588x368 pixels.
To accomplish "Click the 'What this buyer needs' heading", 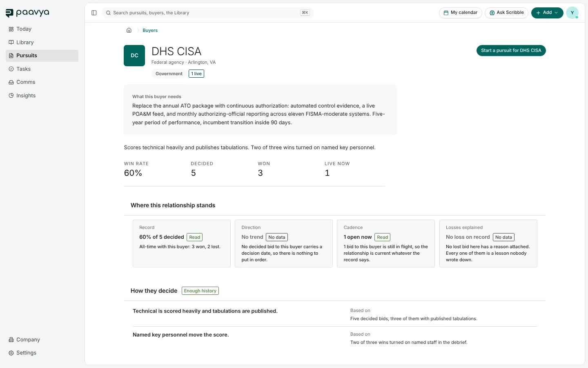I will (157, 97).
